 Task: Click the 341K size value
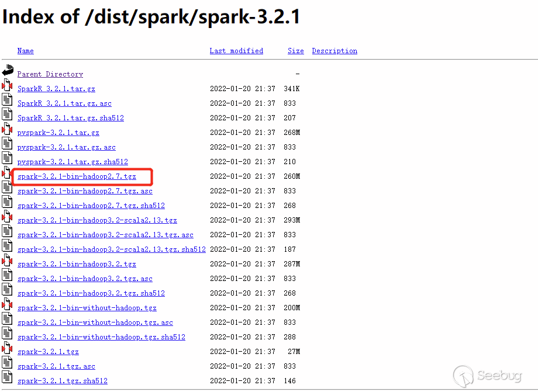[x=292, y=88]
